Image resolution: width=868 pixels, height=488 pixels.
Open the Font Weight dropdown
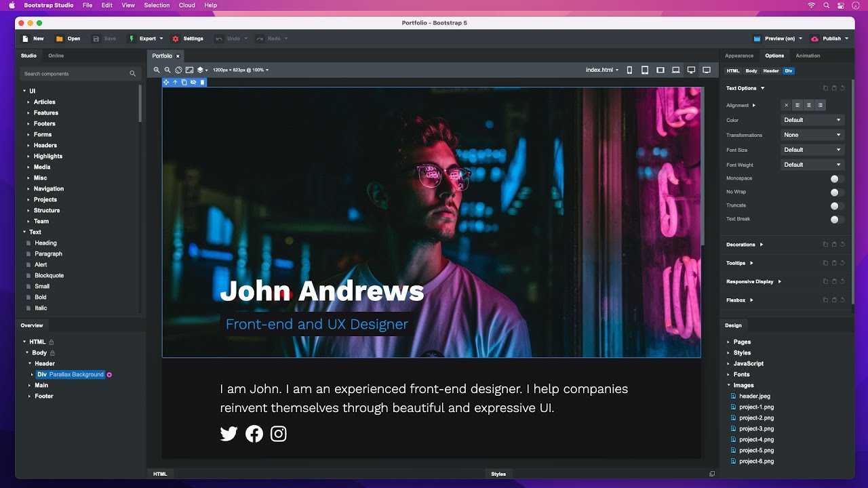812,165
